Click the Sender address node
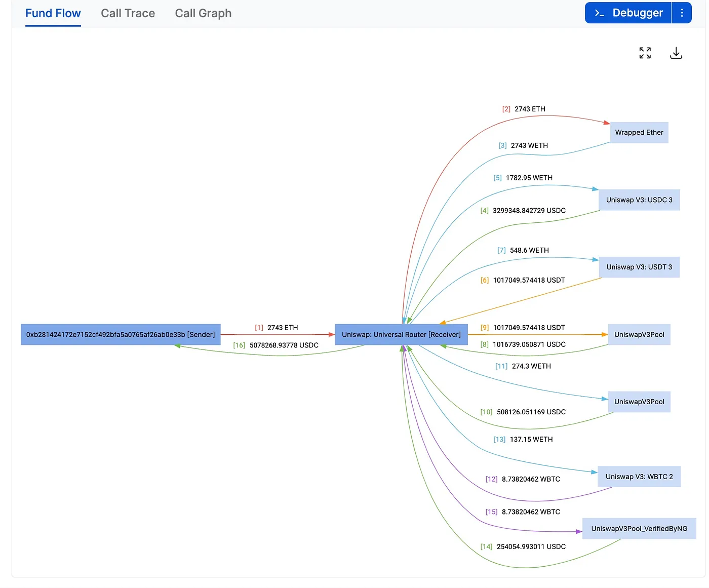 pyautogui.click(x=121, y=335)
